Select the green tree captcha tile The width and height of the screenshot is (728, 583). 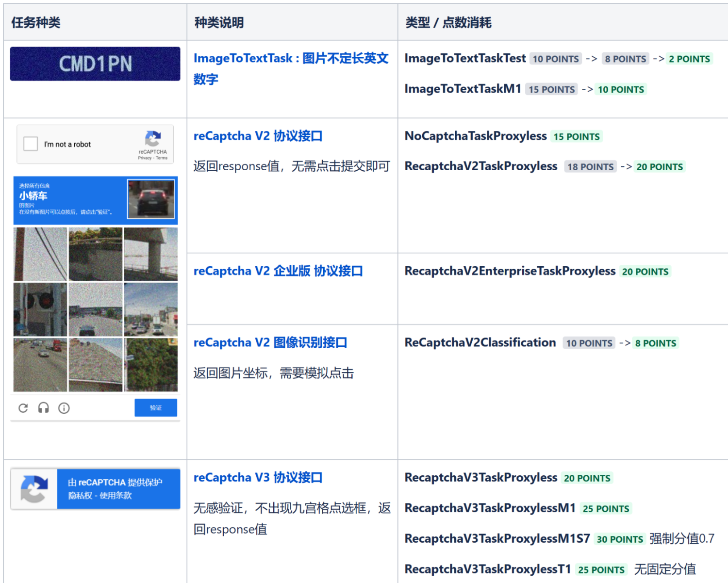pos(151,365)
